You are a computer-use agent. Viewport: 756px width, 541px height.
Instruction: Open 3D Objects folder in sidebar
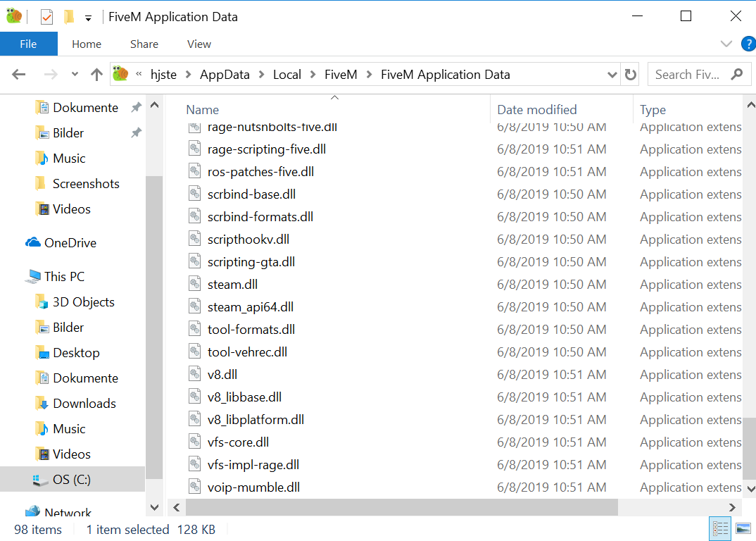coord(83,302)
